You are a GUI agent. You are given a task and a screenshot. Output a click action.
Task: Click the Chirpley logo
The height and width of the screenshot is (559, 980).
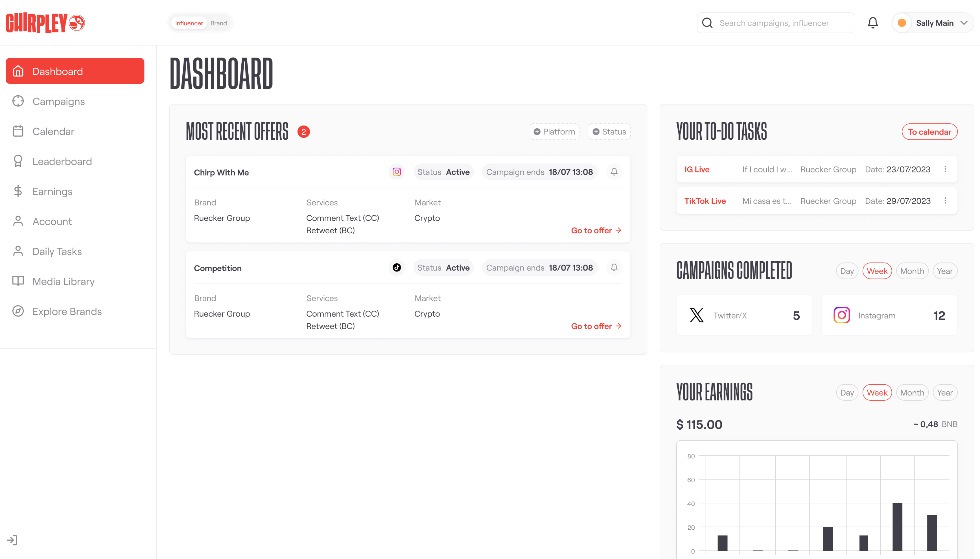(45, 23)
